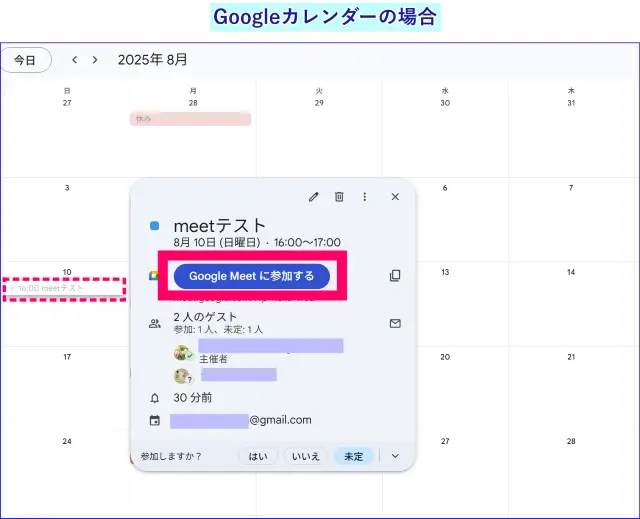Click the guests people icon
640x519 pixels.
pos(155,324)
